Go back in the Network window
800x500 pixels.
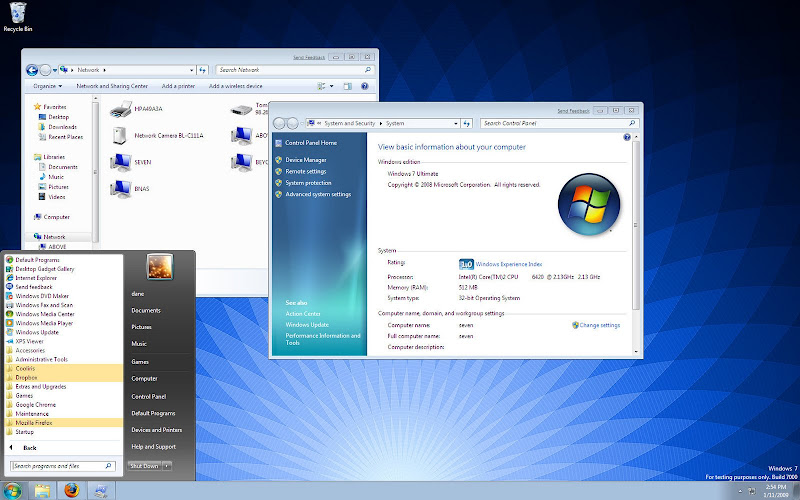(x=32, y=70)
